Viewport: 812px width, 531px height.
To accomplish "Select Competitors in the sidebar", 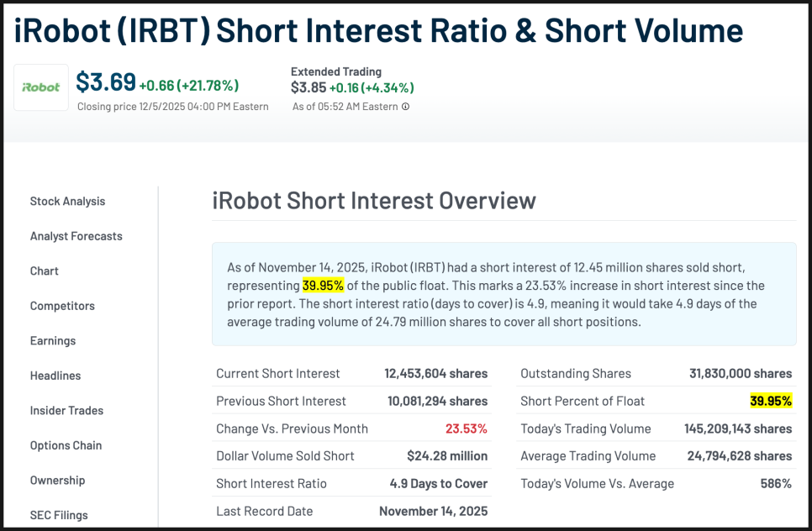I will pos(62,306).
